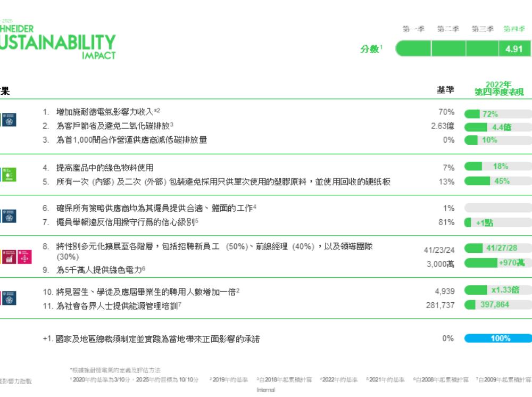
Task: Click the 基準 column header
Action: (445, 90)
